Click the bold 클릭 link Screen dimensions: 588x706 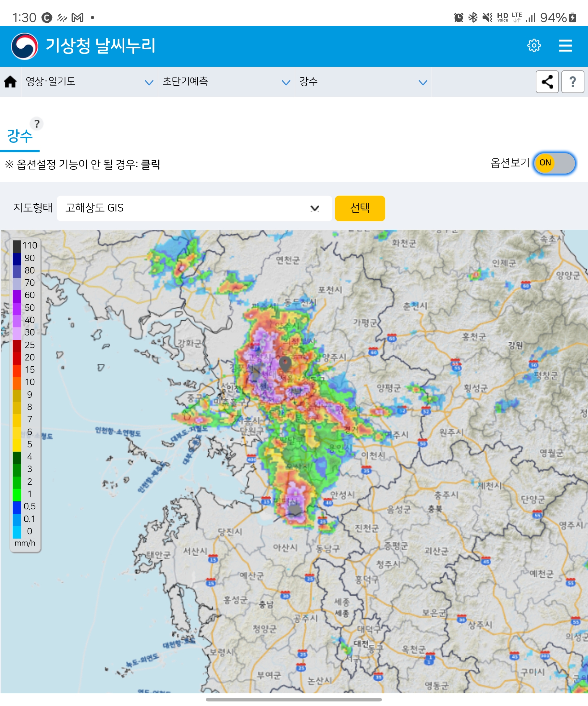(x=150, y=164)
